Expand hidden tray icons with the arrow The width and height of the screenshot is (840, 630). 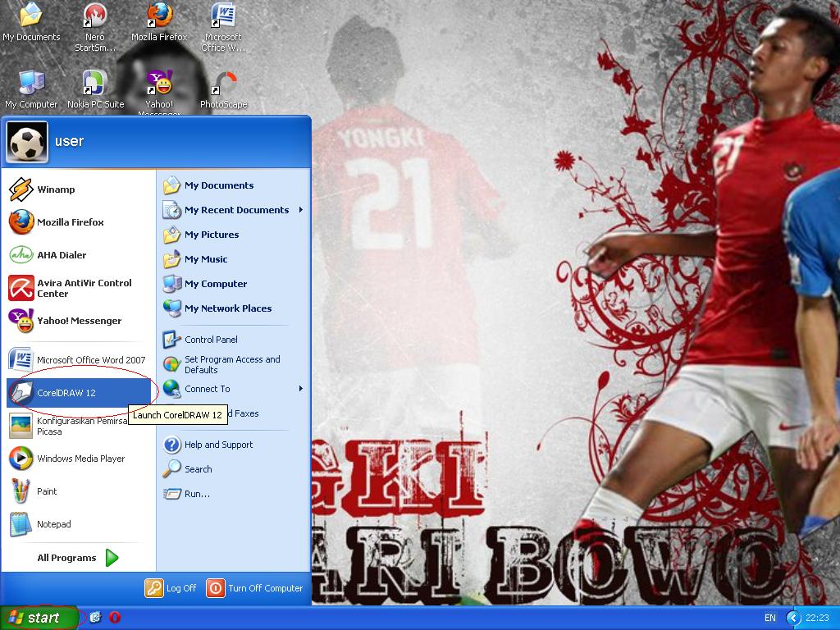click(793, 619)
